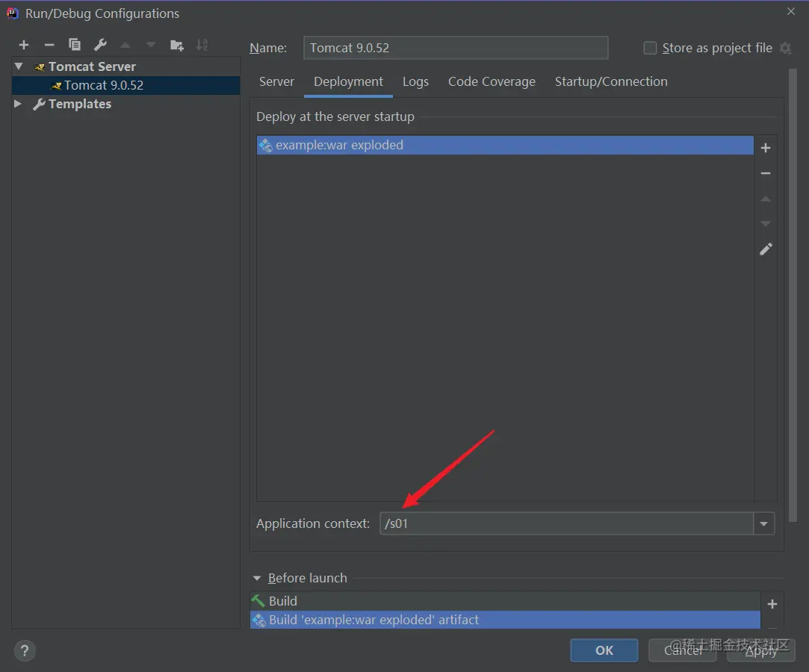
Task: Open edit templates wrench icon
Action: point(100,45)
